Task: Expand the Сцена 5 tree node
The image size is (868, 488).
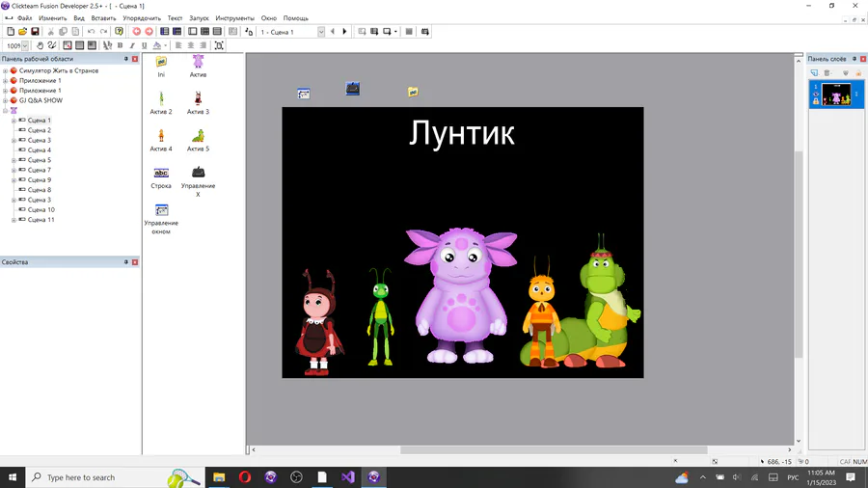Action: (14, 160)
